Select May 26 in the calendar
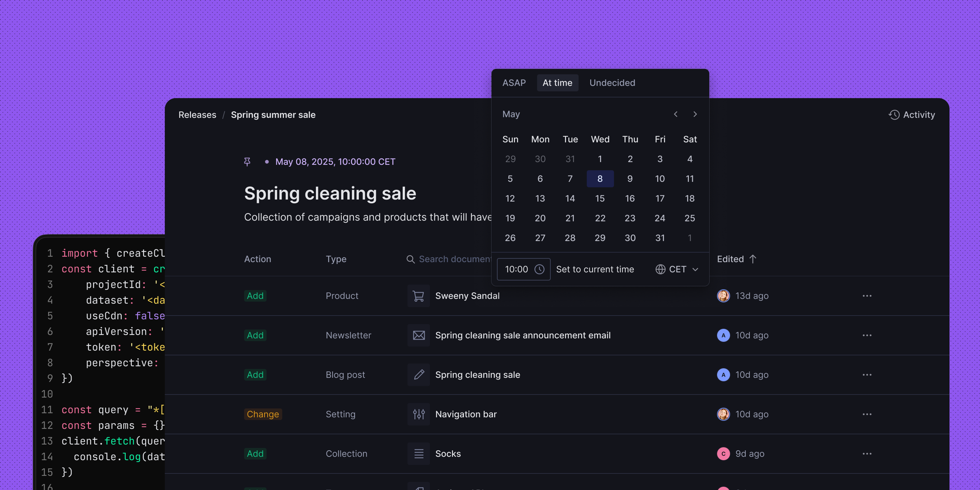The image size is (980, 490). 510,238
